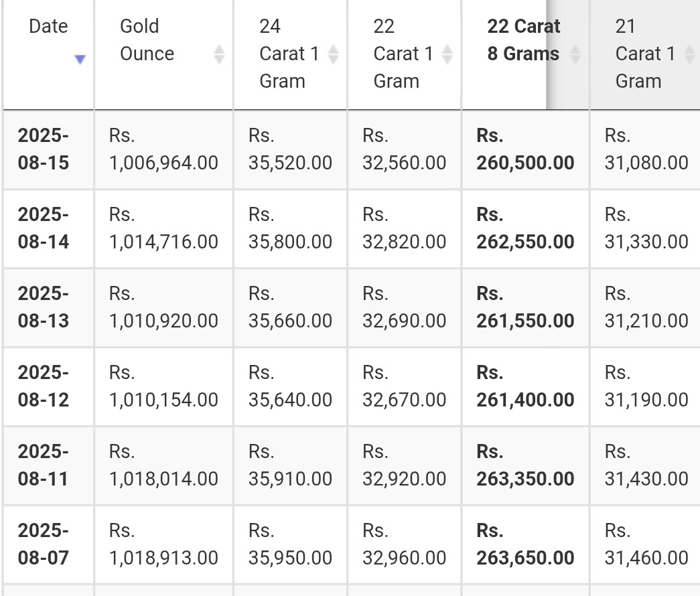
Task: Select Rs. 35,640.00 price for 2025-08-12
Action: click(290, 386)
